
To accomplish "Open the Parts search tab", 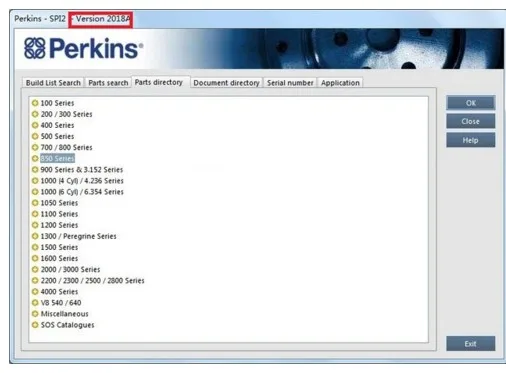I will click(108, 83).
